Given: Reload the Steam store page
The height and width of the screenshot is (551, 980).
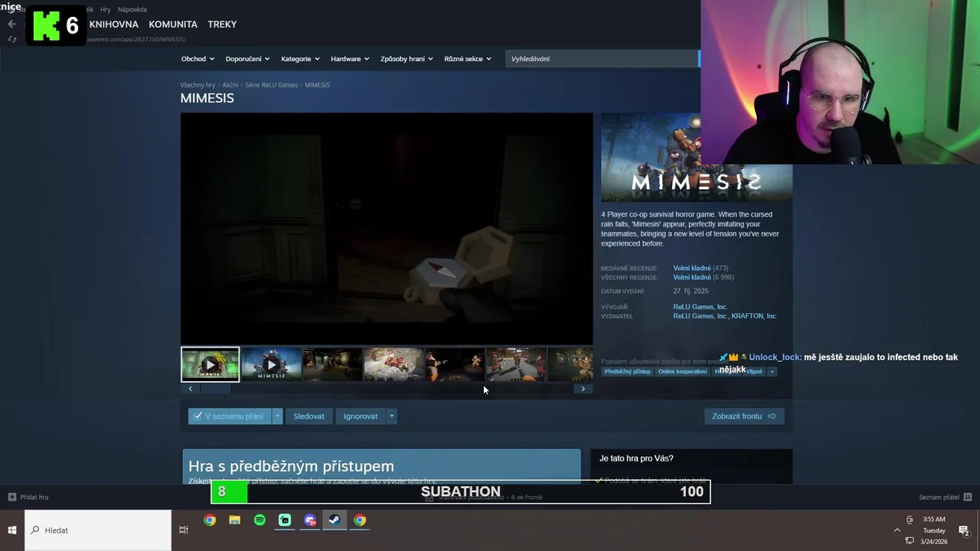Looking at the screenshot, I should 11,39.
